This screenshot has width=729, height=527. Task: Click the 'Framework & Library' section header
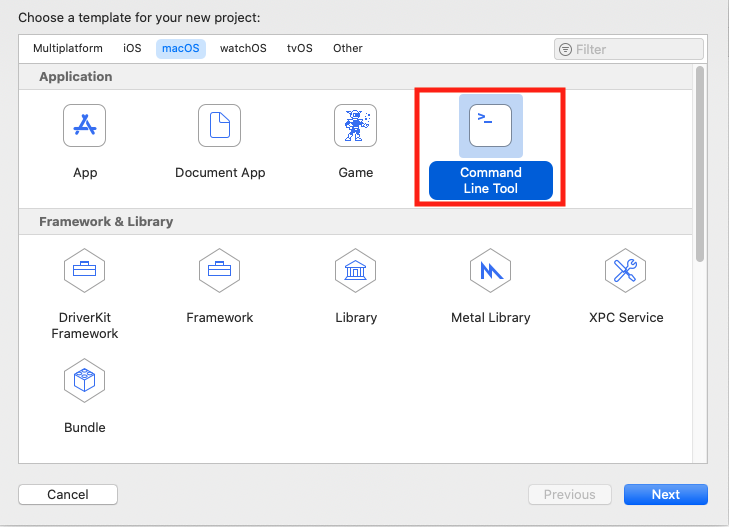tap(106, 222)
